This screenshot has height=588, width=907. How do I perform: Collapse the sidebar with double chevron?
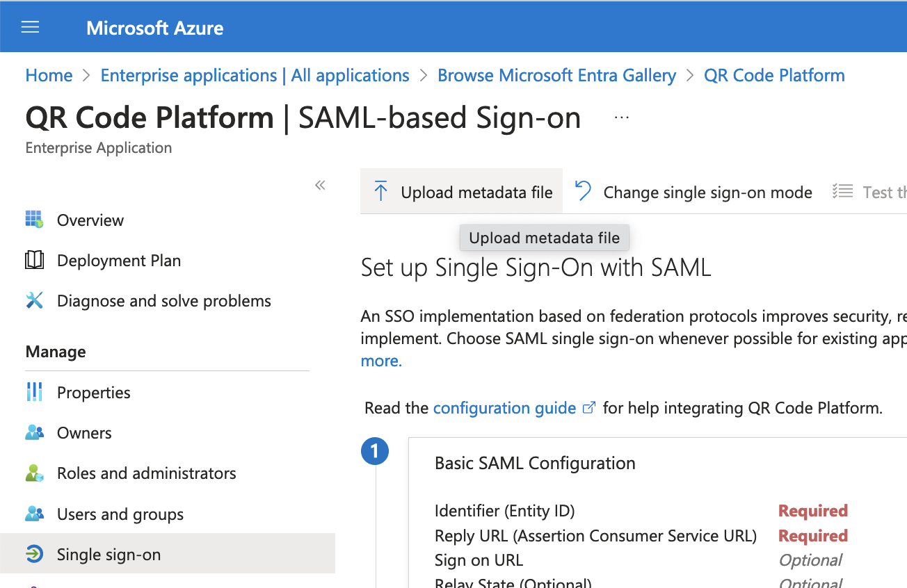click(x=320, y=185)
